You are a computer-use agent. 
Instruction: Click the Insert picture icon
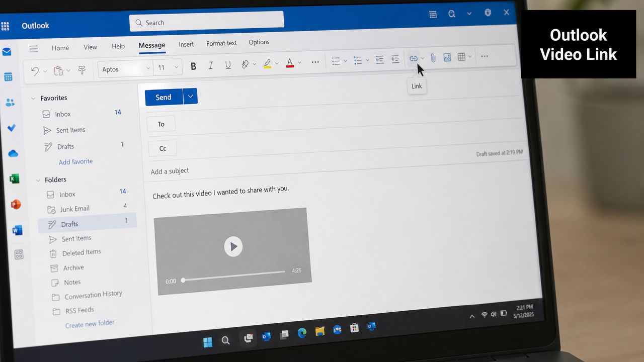pos(447,57)
